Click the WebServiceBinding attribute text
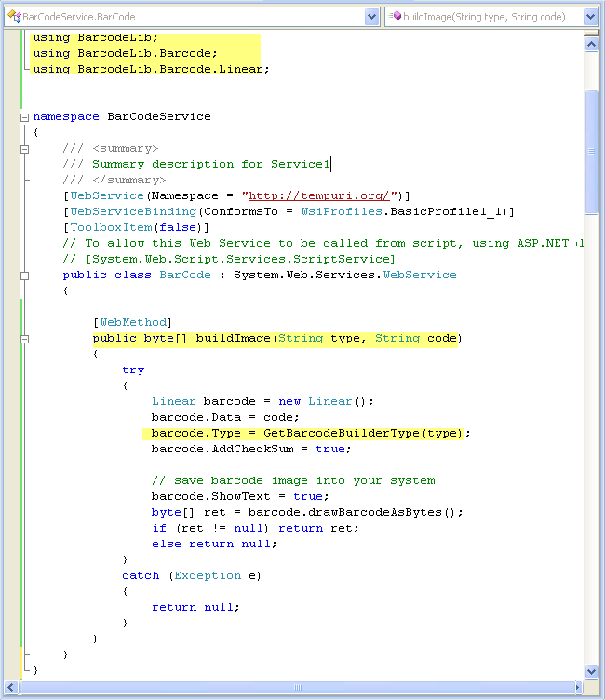The height and width of the screenshot is (700, 605). (x=133, y=211)
